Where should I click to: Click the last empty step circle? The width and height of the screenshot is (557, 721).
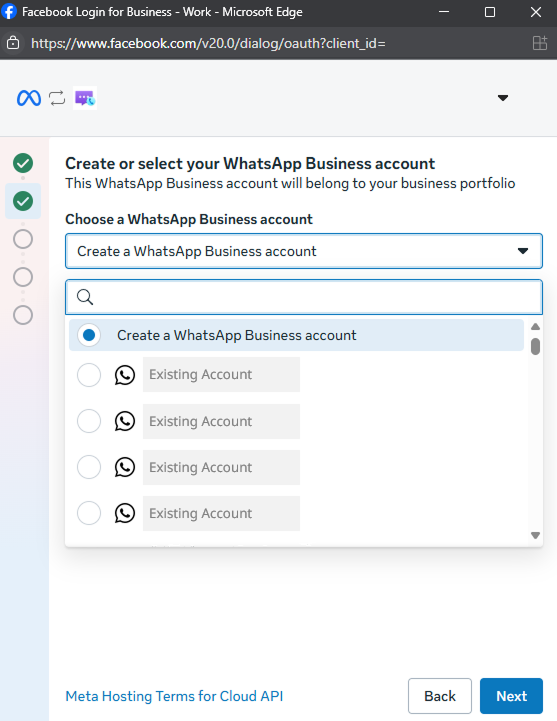coord(23,315)
